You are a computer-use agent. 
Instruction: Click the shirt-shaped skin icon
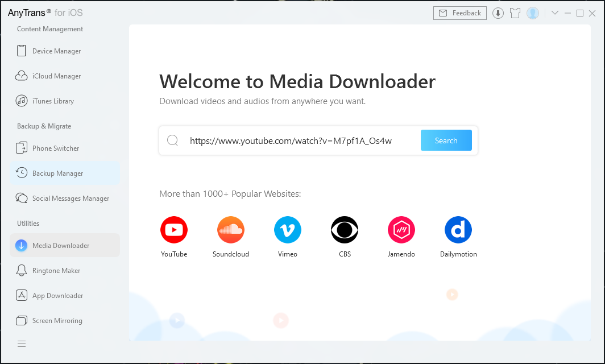[x=515, y=13]
